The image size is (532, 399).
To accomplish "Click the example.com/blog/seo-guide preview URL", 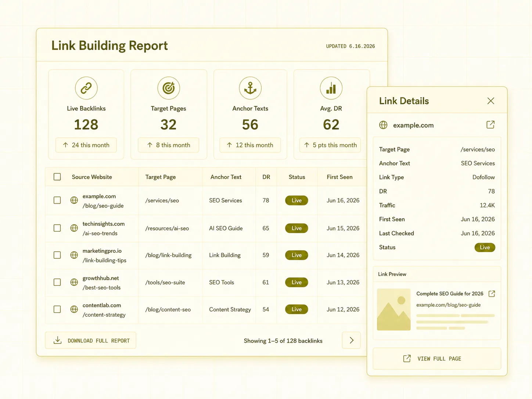I will click(448, 305).
